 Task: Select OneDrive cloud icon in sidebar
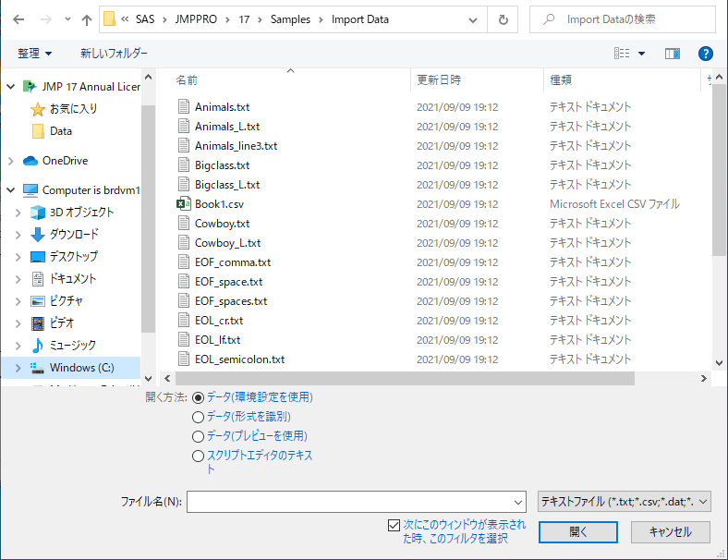[x=30, y=161]
